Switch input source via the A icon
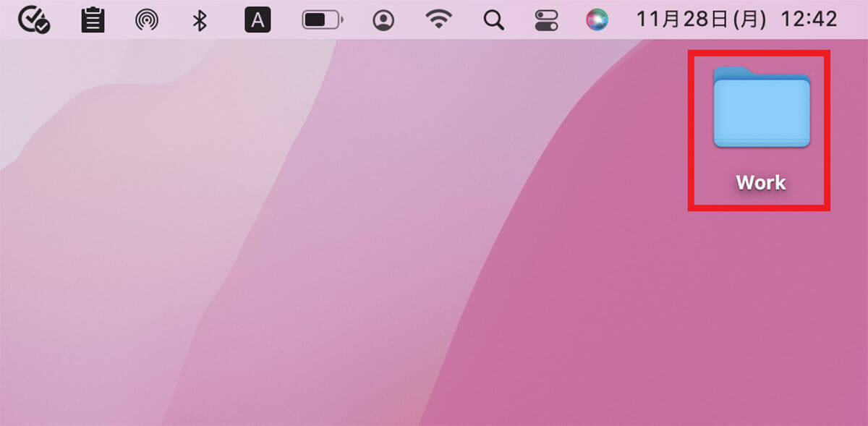The image size is (868, 426). click(x=257, y=20)
